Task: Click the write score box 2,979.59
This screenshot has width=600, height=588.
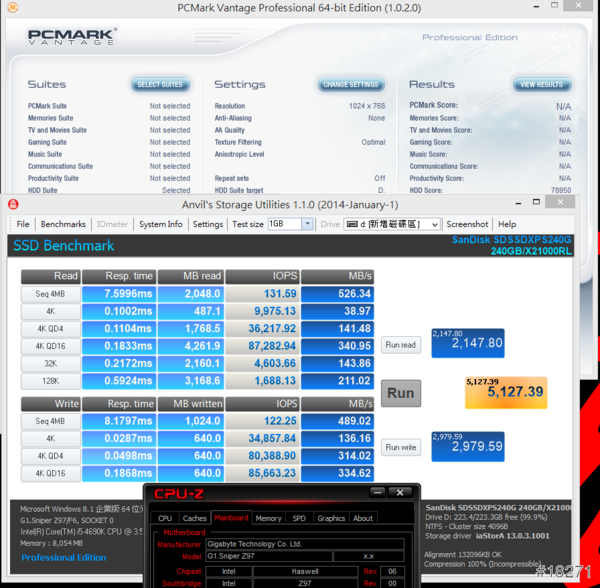Action: click(x=468, y=446)
